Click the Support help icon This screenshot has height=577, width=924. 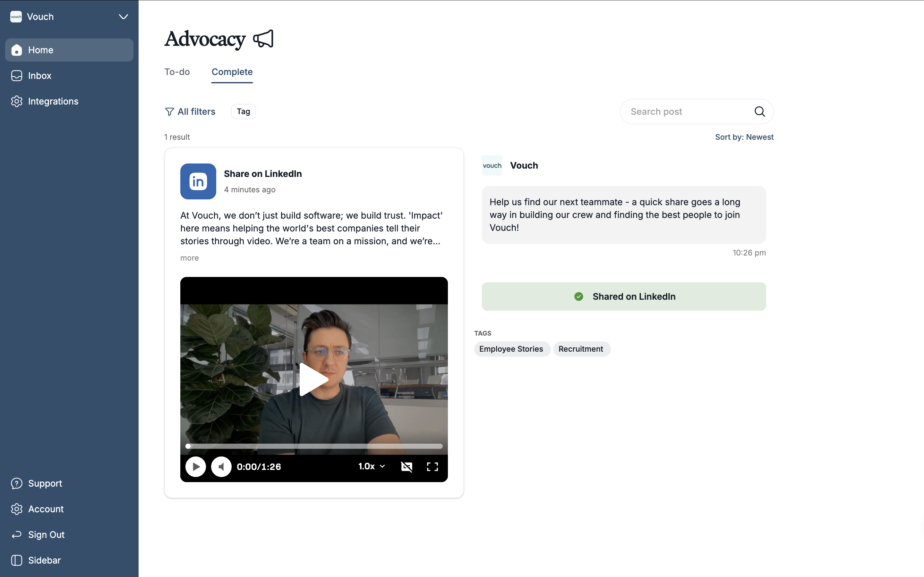[16, 483]
